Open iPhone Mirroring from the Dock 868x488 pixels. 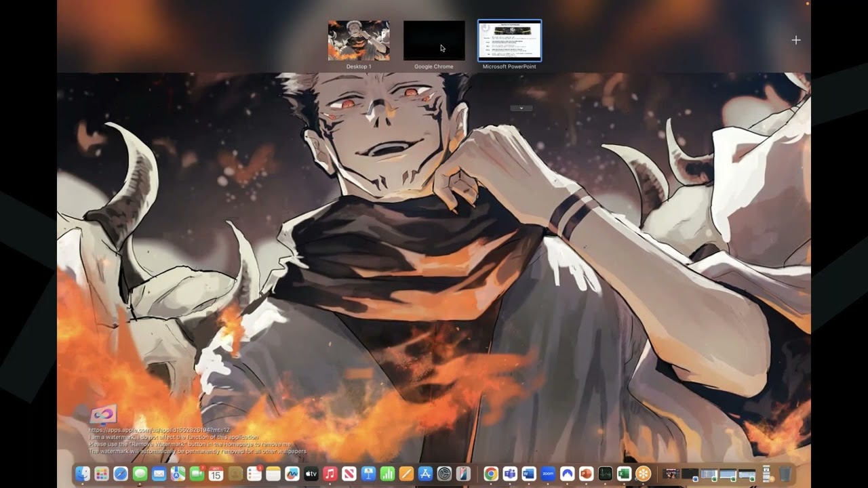463,474
